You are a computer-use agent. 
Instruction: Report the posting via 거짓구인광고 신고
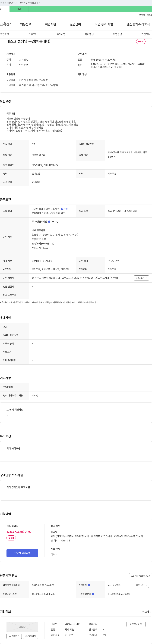click(x=141, y=575)
